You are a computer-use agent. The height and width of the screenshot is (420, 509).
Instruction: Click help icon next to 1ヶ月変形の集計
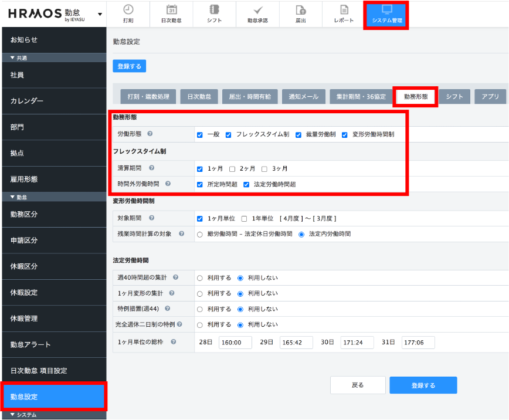coord(172,293)
